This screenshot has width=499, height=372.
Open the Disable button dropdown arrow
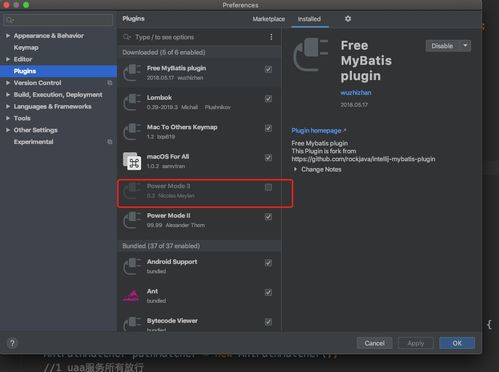[465, 46]
